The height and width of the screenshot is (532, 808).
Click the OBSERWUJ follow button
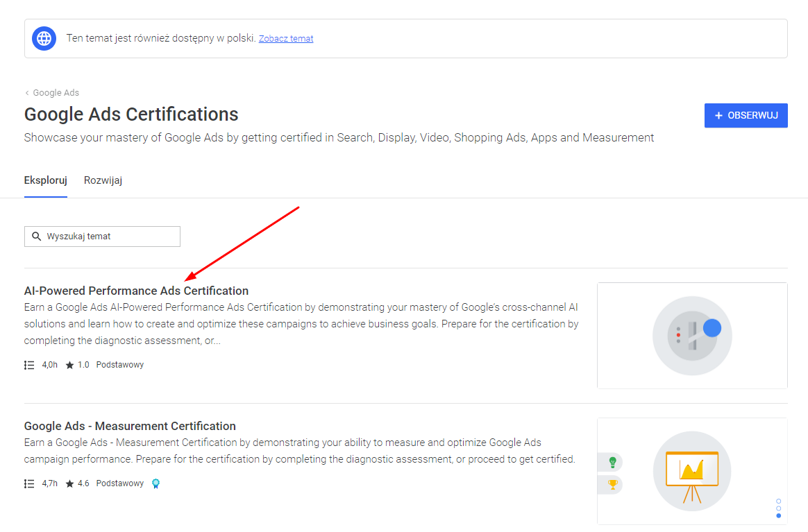coord(746,115)
